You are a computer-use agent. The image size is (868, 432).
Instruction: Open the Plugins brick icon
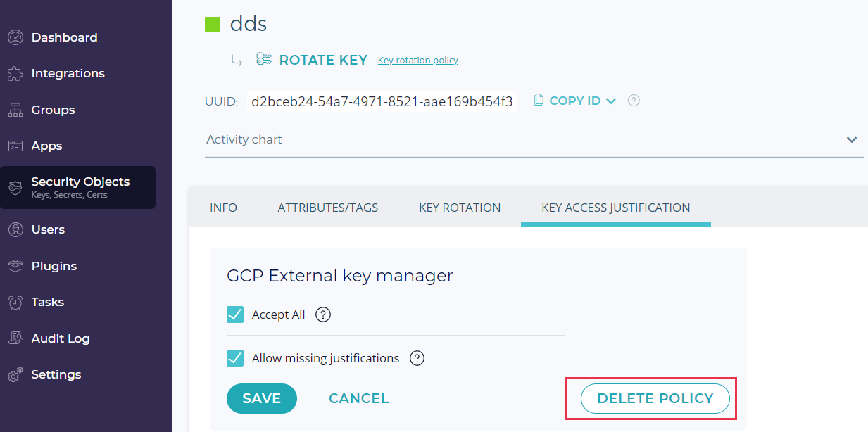point(15,266)
